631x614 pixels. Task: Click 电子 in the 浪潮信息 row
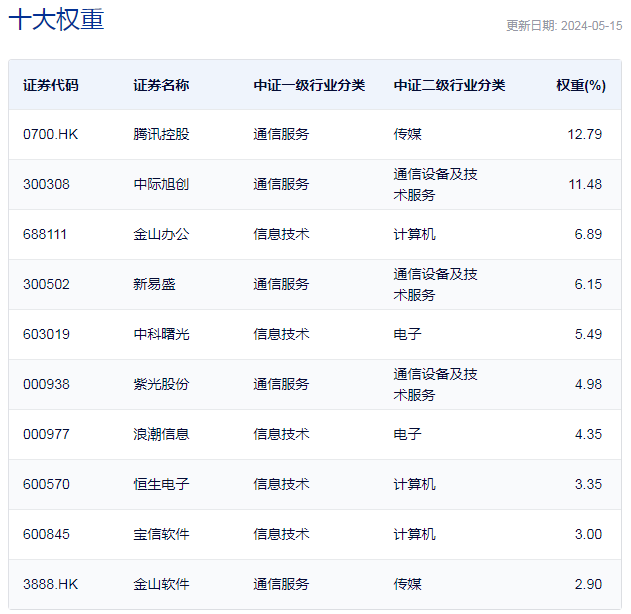tap(407, 434)
